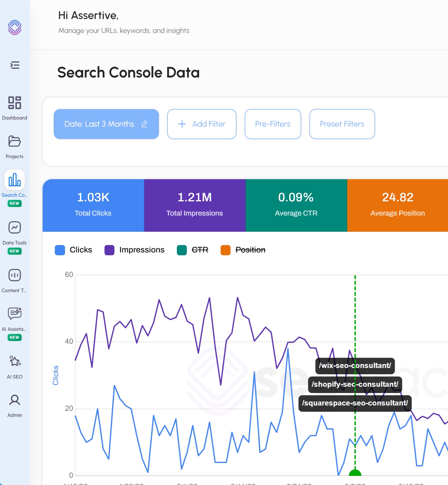
Task: Open the Data Tools icon
Action: 14,227
